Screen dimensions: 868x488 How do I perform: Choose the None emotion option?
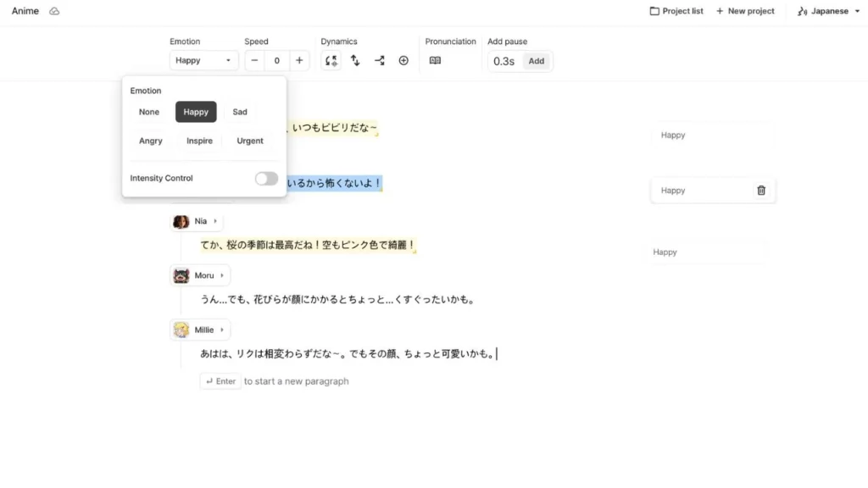pyautogui.click(x=149, y=112)
